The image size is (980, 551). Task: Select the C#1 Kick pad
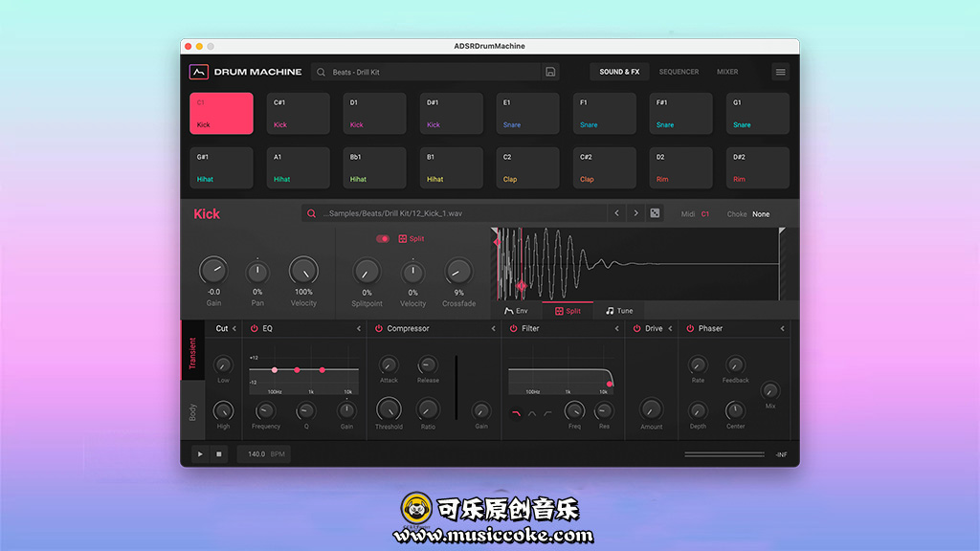(x=299, y=113)
